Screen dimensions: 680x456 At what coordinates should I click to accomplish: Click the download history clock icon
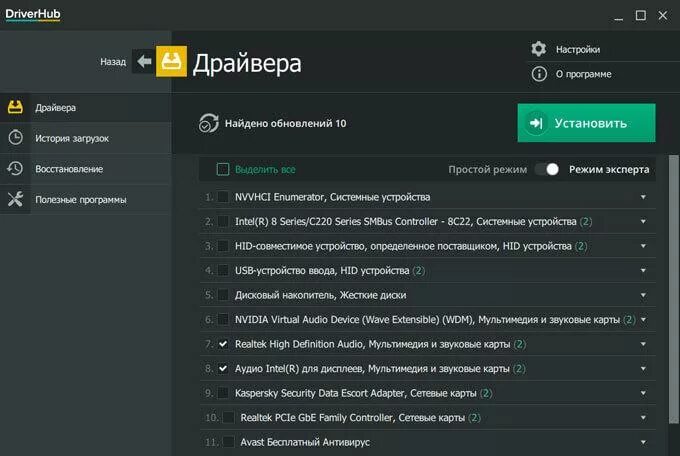click(x=16, y=138)
